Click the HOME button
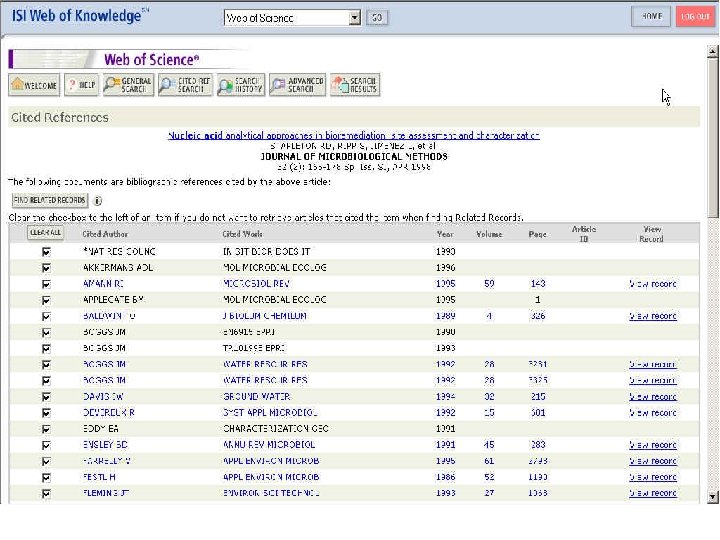720x540 pixels. 651,17
